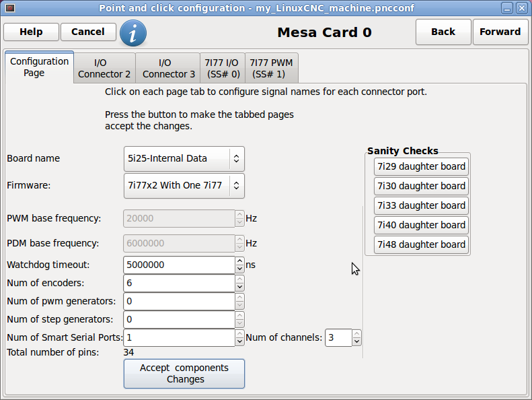Click the Total number of pins value 34
Screen dimensions: 532x400
tap(128, 352)
